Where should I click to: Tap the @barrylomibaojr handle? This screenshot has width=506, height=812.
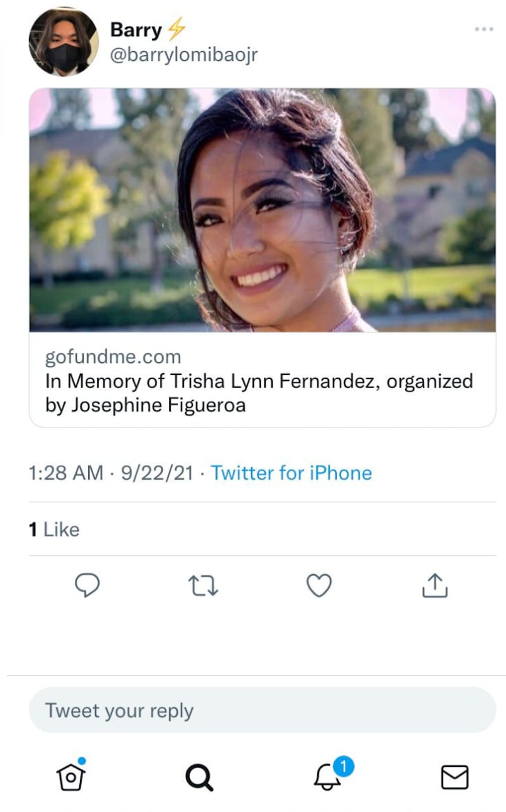184,55
